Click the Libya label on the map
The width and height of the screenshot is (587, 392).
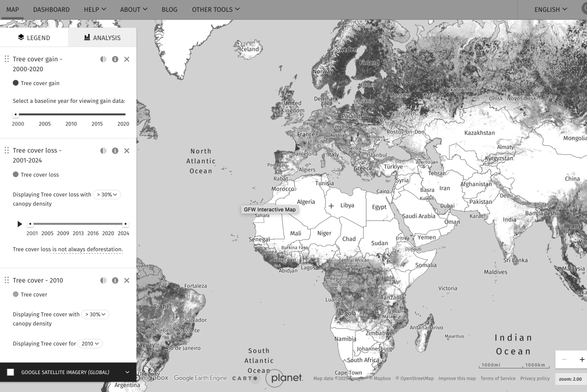tap(347, 205)
